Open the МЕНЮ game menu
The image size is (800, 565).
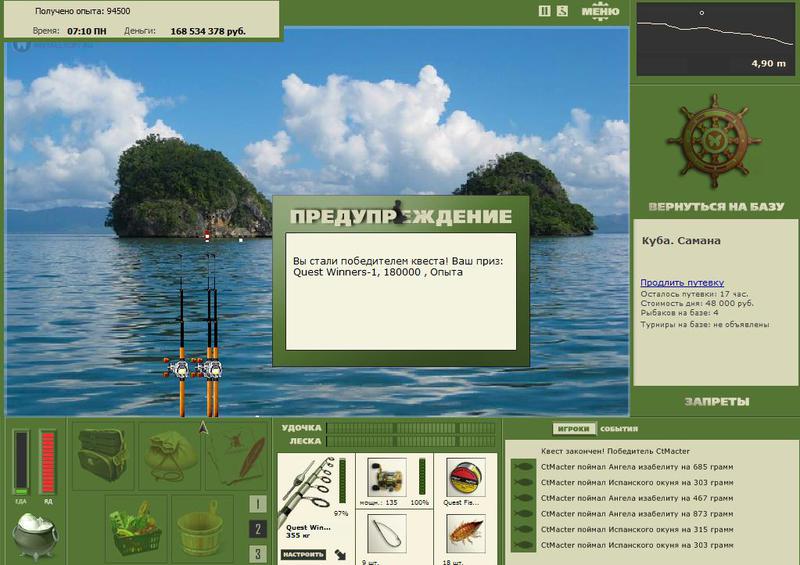(x=601, y=11)
